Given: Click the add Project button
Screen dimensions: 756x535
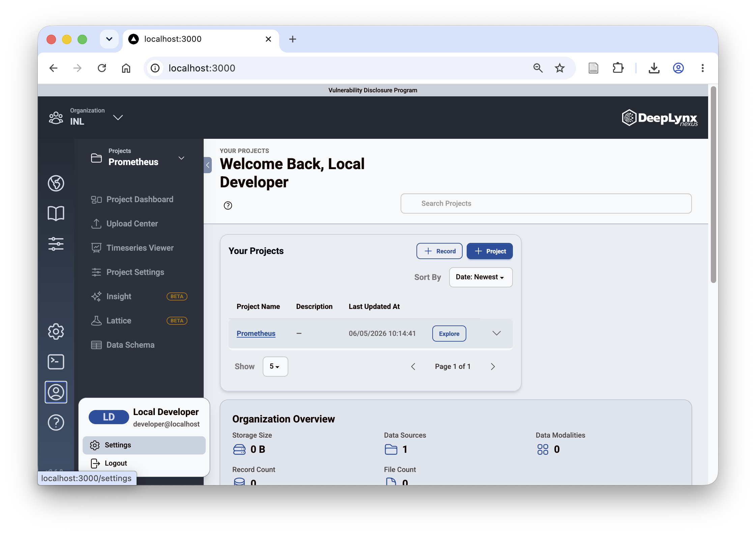Looking at the screenshot, I should coord(490,251).
